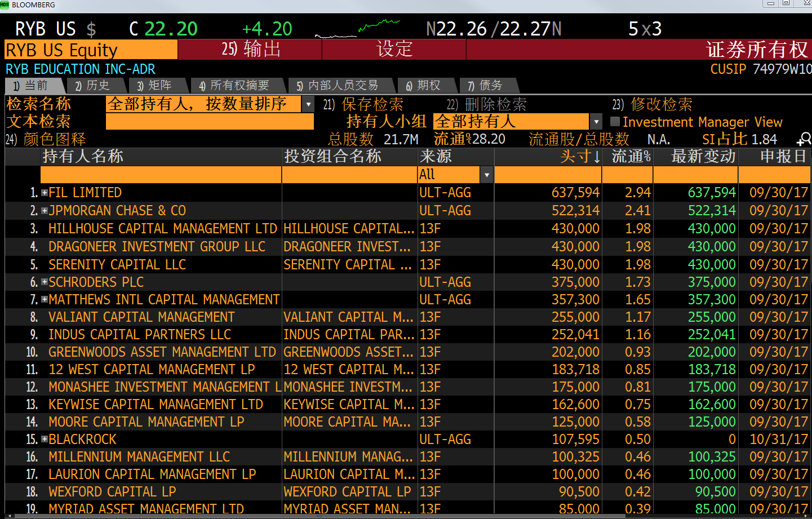View the RYB intraday price sparkline
The height and width of the screenshot is (519, 812).
[357, 28]
